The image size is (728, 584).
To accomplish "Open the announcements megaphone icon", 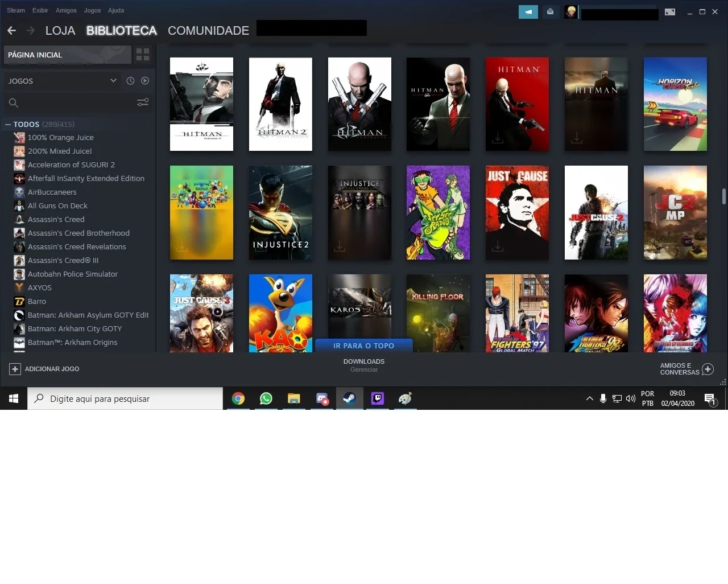I will [x=528, y=11].
